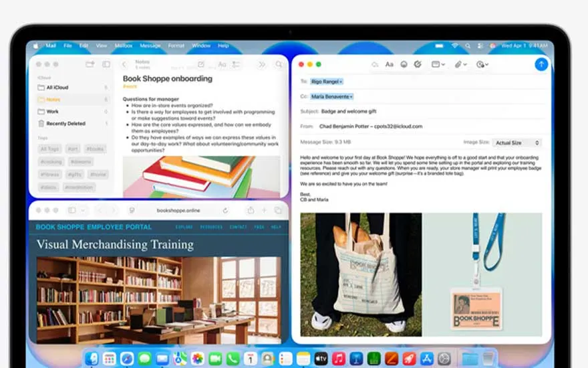Open the photo browser dropdown in Mail toolbar
This screenshot has width=588, height=368.
click(x=482, y=65)
